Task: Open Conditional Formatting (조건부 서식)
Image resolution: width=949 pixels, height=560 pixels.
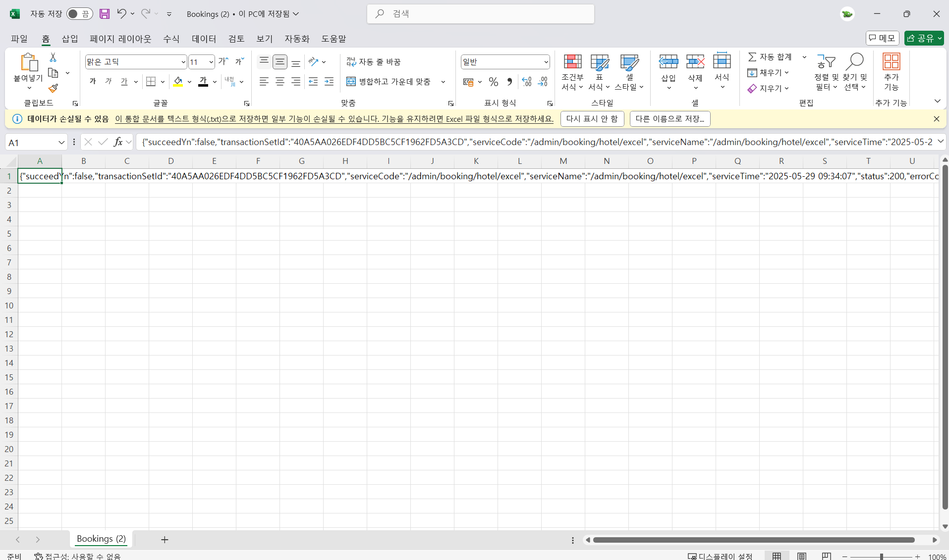Action: pyautogui.click(x=572, y=72)
